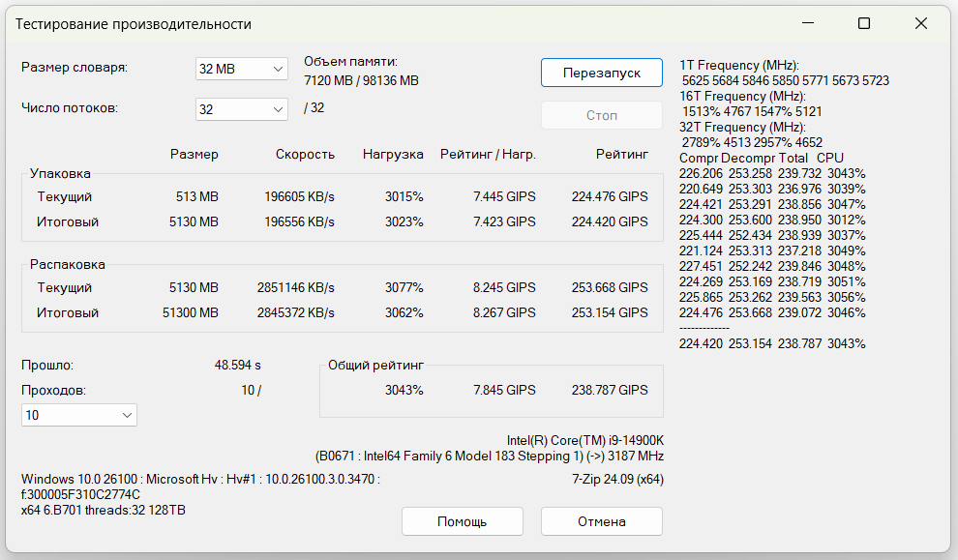
Task: Expand the thread count combo box
Action: tap(241, 109)
